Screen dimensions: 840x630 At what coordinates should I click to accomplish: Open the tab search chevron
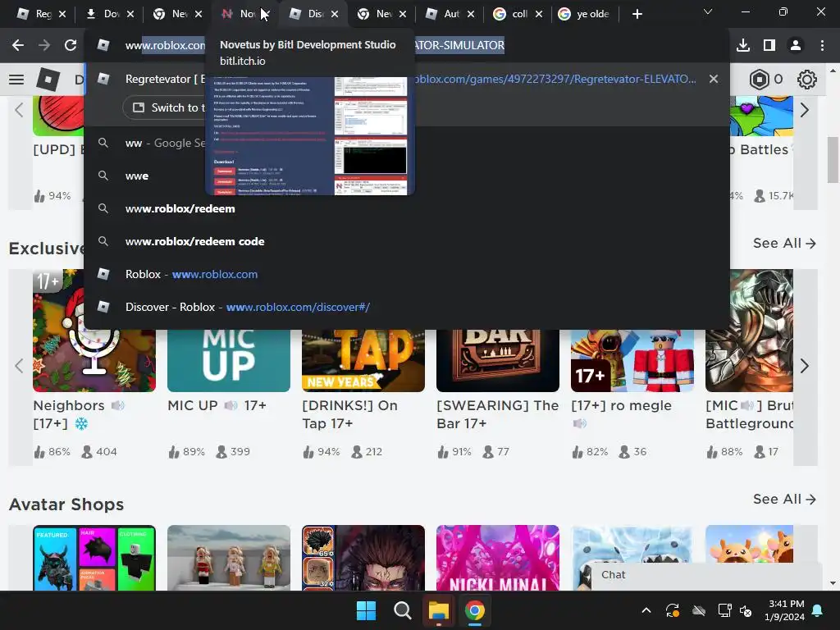(x=708, y=11)
